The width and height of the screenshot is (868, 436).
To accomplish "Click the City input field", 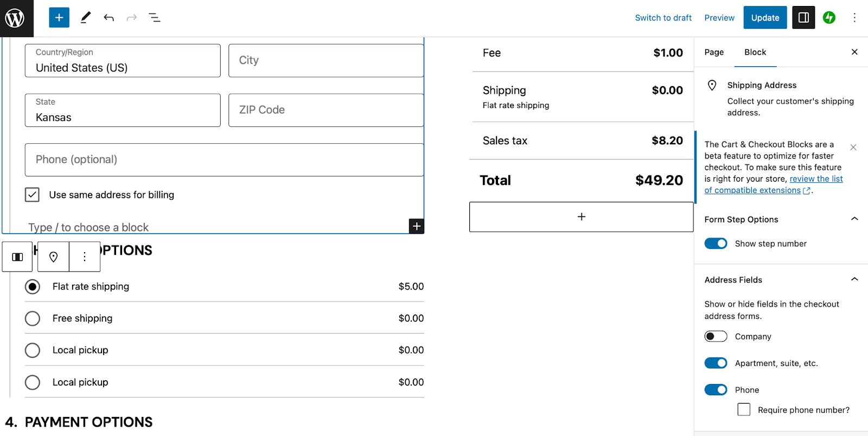I will pyautogui.click(x=326, y=61).
